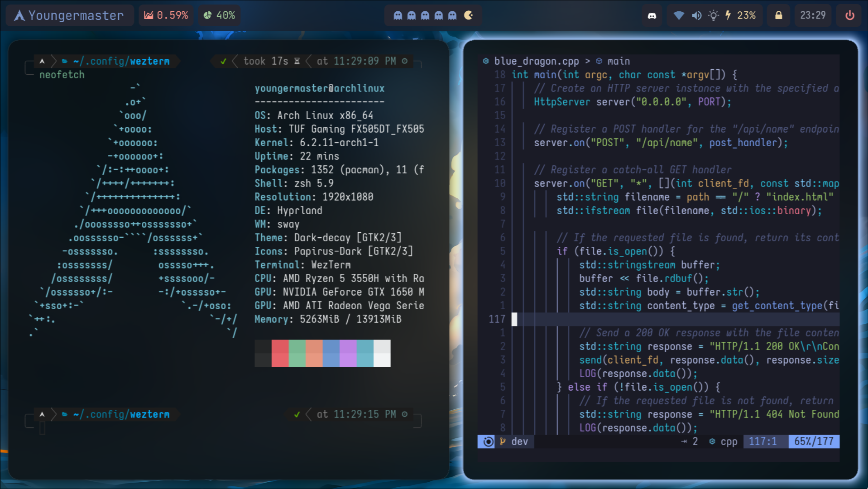Open the Wi-Fi network indicator
This screenshot has width=868, height=489.
tap(679, 15)
